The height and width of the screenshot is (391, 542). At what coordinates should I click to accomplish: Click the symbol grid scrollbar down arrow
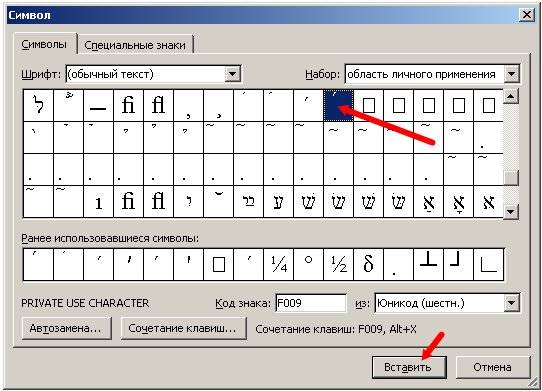pos(511,211)
